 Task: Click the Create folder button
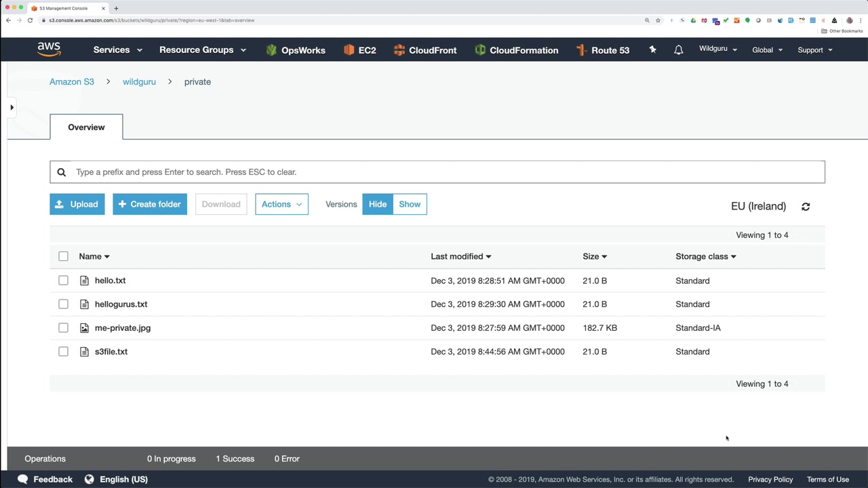pyautogui.click(x=150, y=204)
